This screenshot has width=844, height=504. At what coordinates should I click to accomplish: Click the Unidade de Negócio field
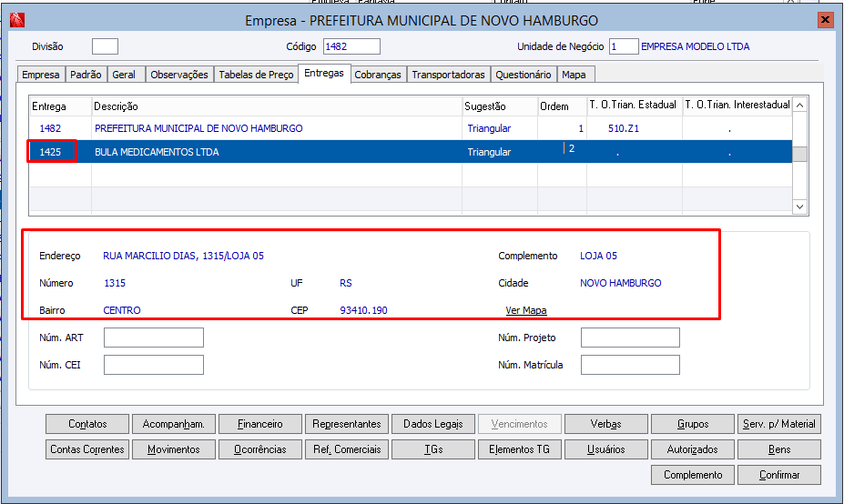[x=624, y=46]
